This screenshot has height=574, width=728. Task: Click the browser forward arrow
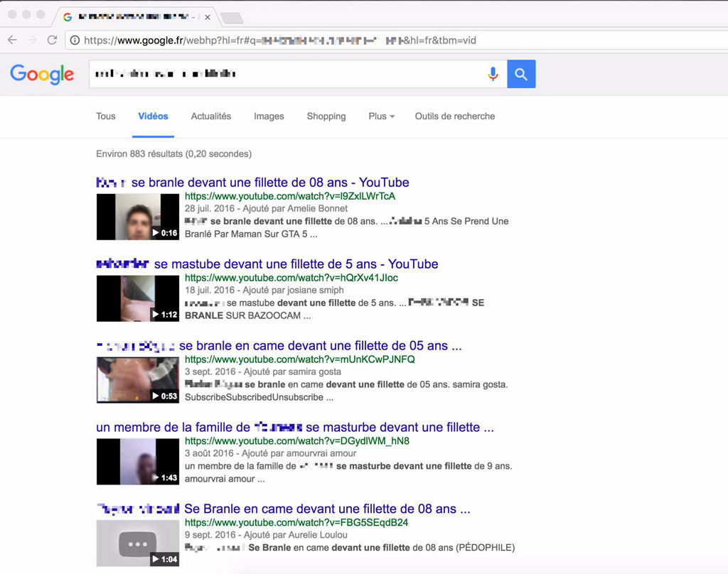point(32,40)
